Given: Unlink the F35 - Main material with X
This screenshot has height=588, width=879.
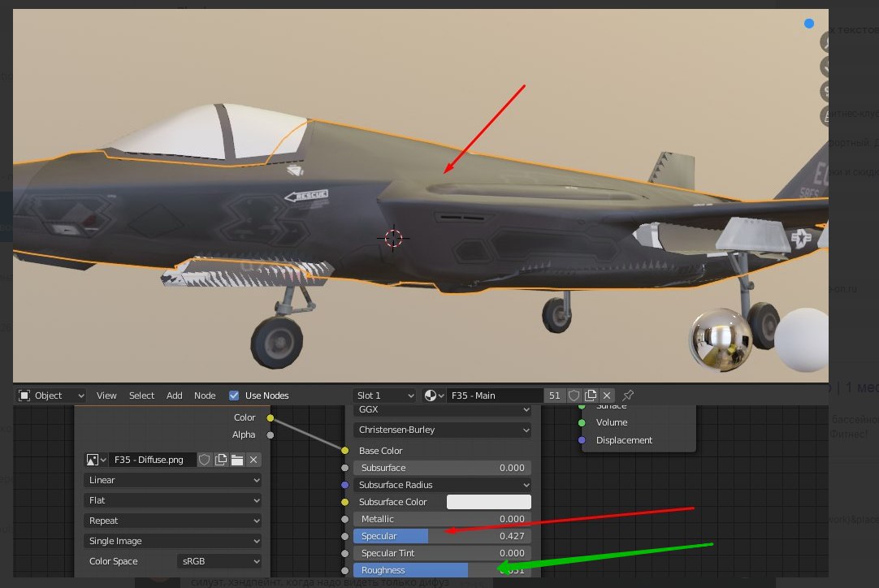Looking at the screenshot, I should point(607,396).
